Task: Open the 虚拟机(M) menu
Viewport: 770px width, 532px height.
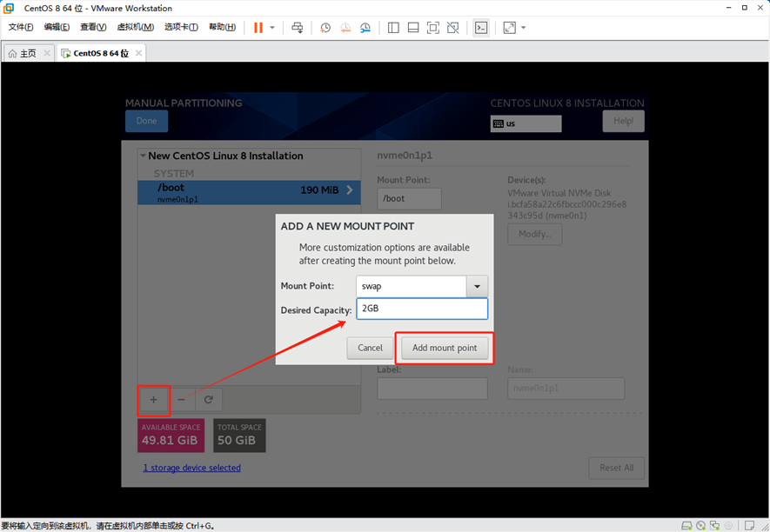Action: 136,27
